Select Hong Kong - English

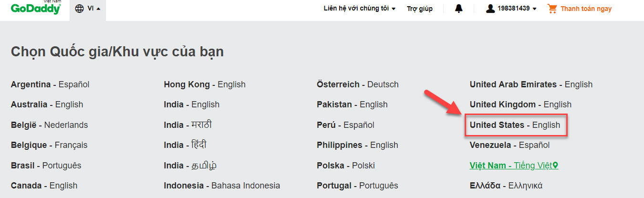point(204,84)
